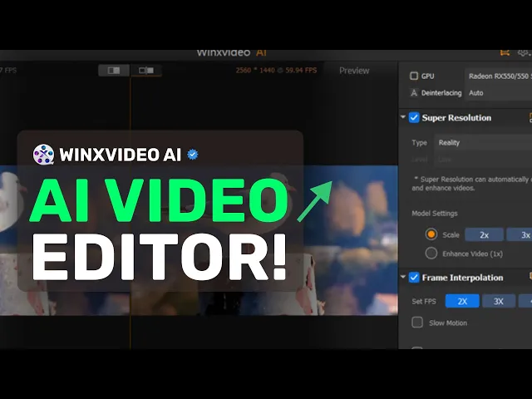The image size is (532, 399).
Task: Collapse the Super Resolution section arrow
Action: 403,117
